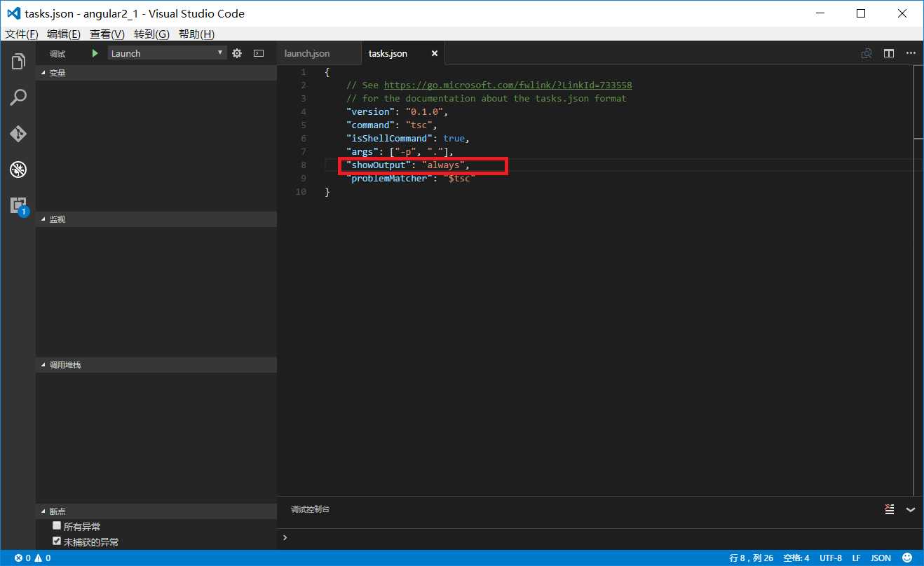The height and width of the screenshot is (566, 924).
Task: Collapse the 监视 section
Action: click(156, 219)
